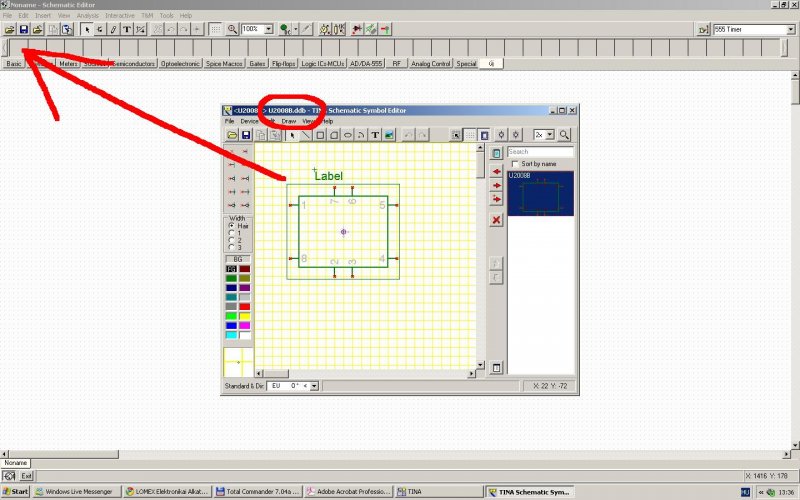Open the Draw menu in Symbol Editor
The image size is (800, 500).
(x=289, y=121)
